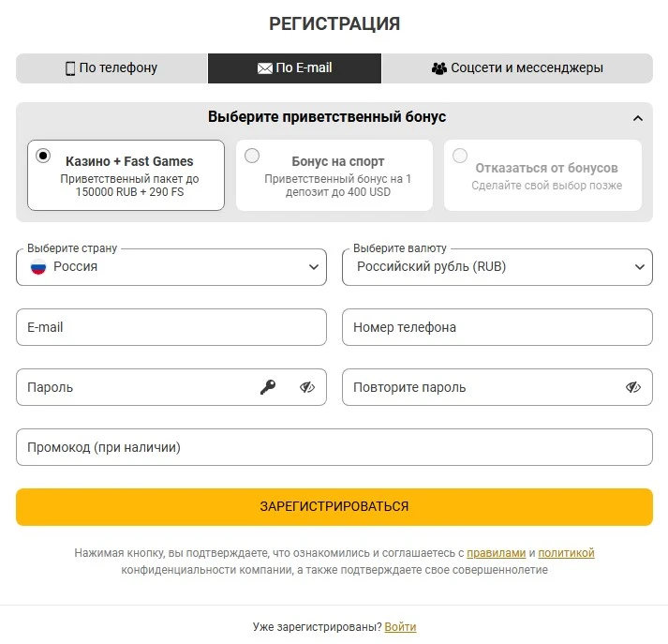
Task: Select Бонус на спорт radio button
Action: click(x=252, y=156)
